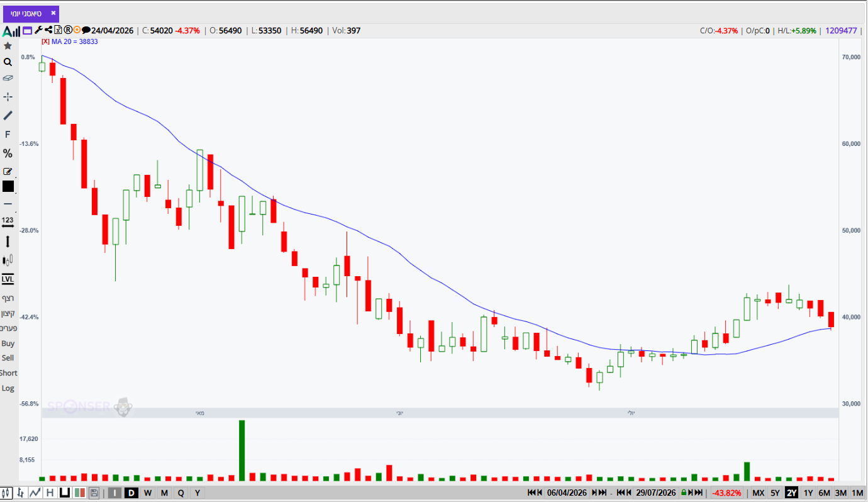Set range to 1Y

point(808,493)
